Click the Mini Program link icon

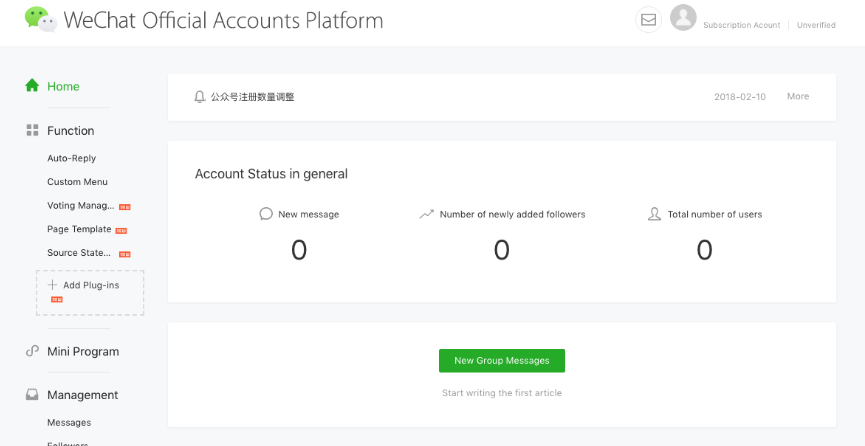point(32,352)
